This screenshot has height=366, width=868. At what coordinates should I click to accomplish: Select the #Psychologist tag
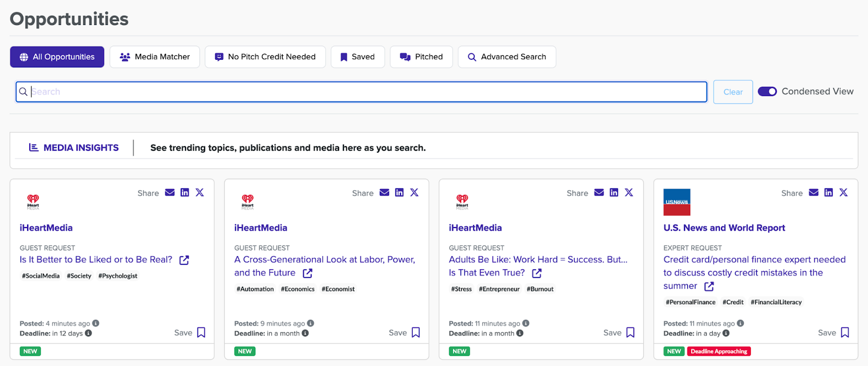(x=118, y=276)
